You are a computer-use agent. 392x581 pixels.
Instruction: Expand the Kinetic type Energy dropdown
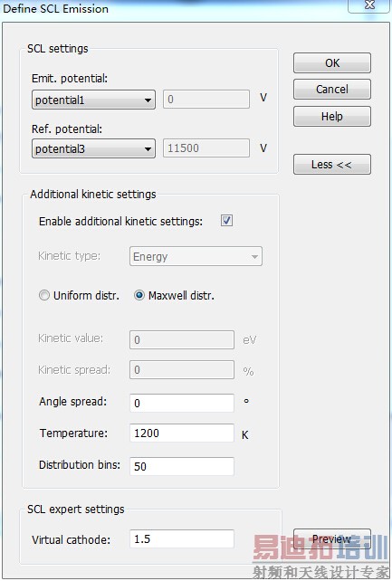[196, 256]
